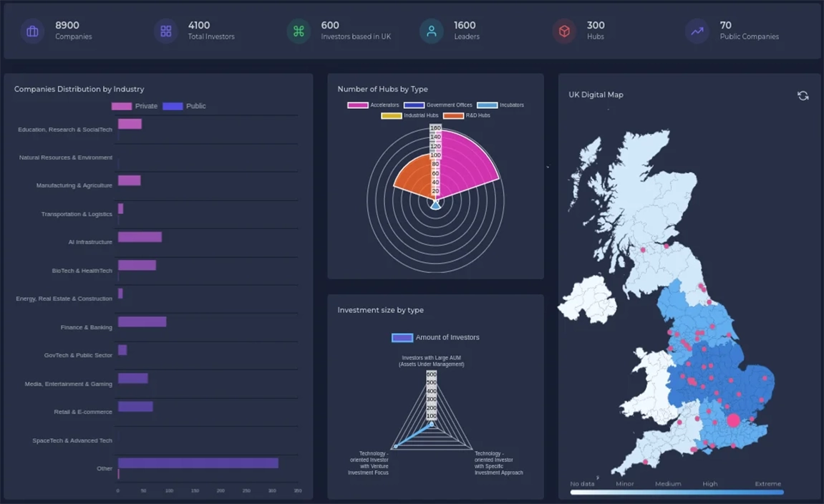Click the map density legend gradient bar
The image size is (824, 504).
pyautogui.click(x=677, y=493)
